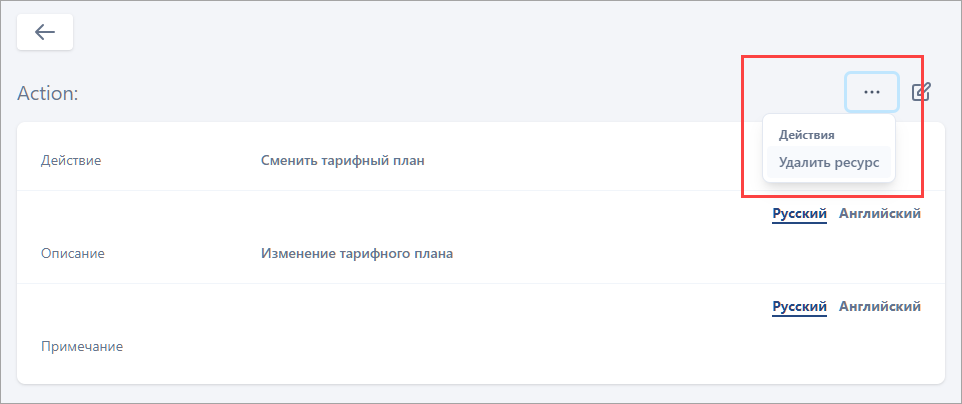Click the "Действие" field label
Viewport: 962px width, 404px height.
point(71,160)
